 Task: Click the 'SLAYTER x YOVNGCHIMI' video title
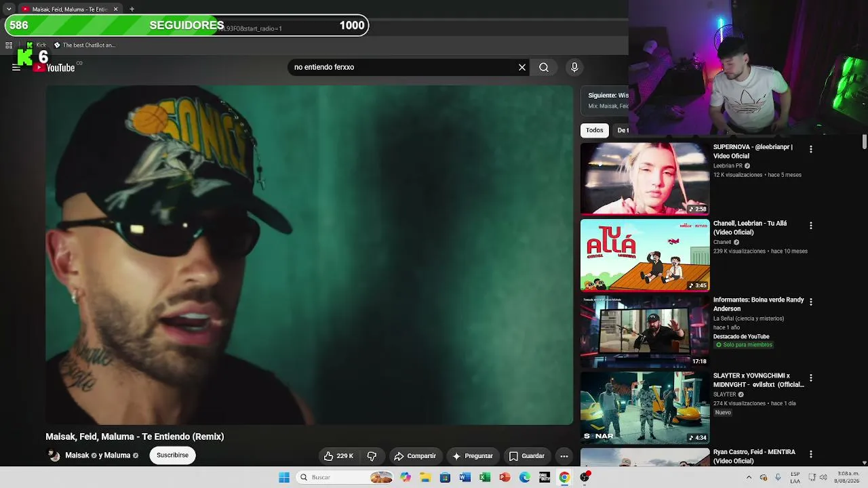click(758, 380)
